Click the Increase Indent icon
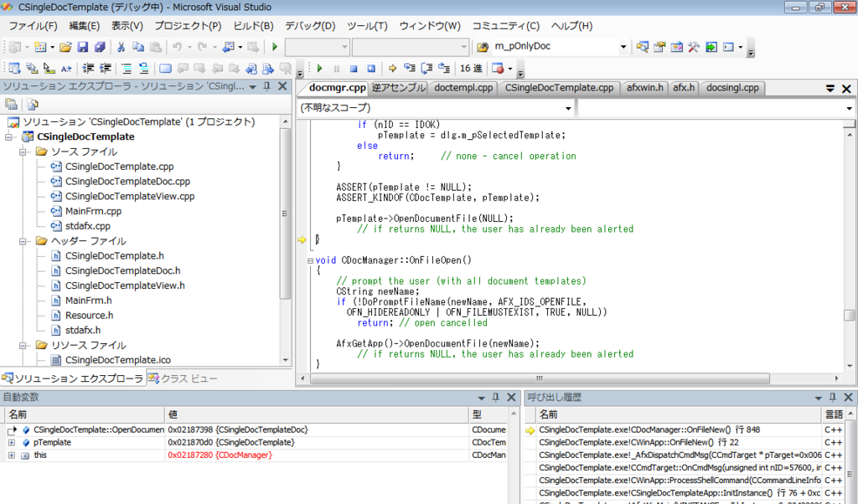Viewport: 858px width, 504px height. tap(105, 69)
